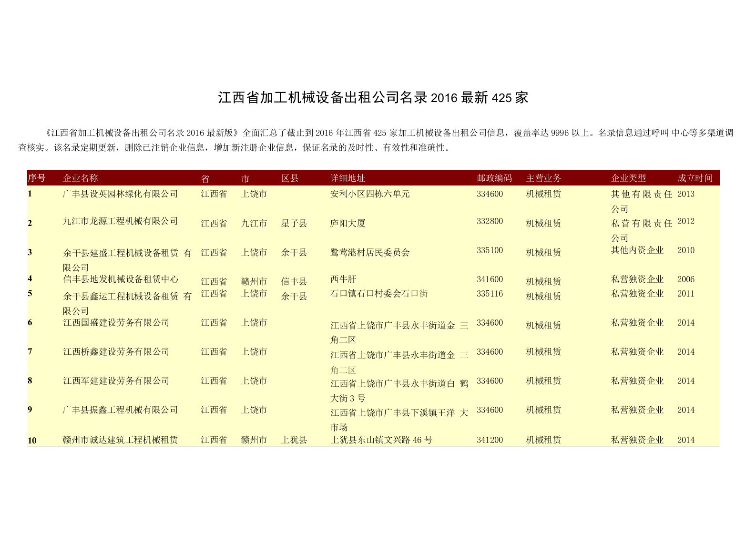This screenshot has height=535, width=756.
Task: Select company 江西军建建设劳务有限公司
Action: point(116,381)
